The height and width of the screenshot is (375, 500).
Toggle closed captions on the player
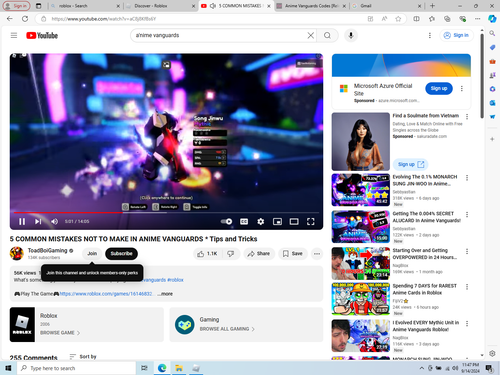pos(244,221)
